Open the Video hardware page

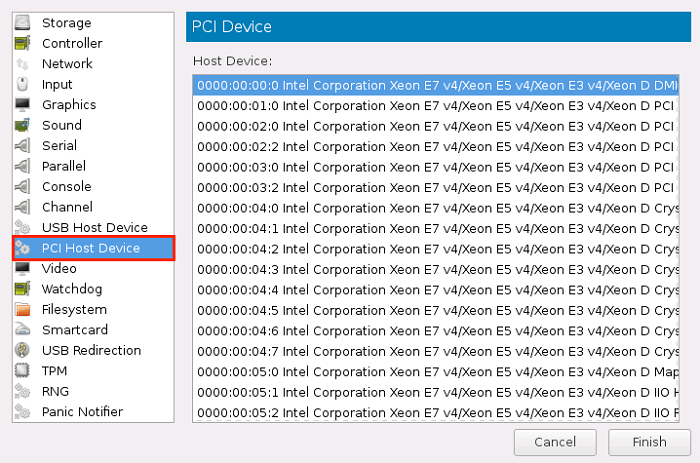click(59, 268)
